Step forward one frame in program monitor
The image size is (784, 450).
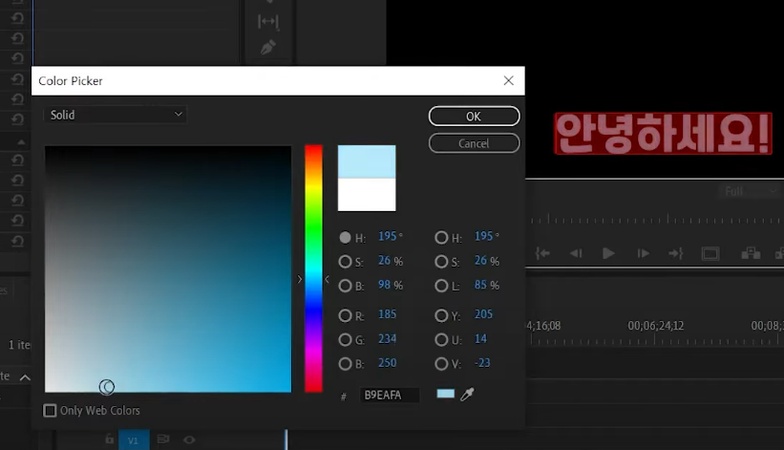[643, 254]
